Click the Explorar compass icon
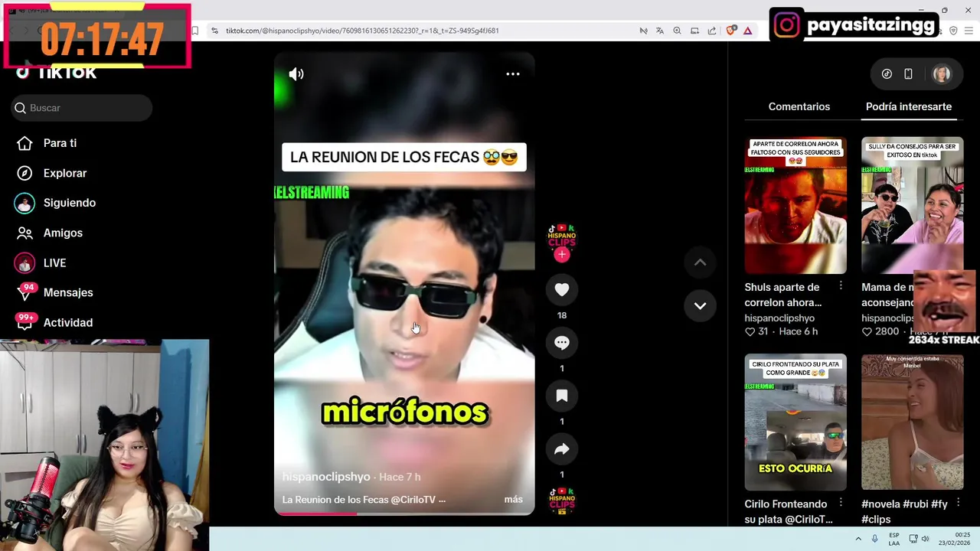The height and width of the screenshot is (551, 980). 24,173
